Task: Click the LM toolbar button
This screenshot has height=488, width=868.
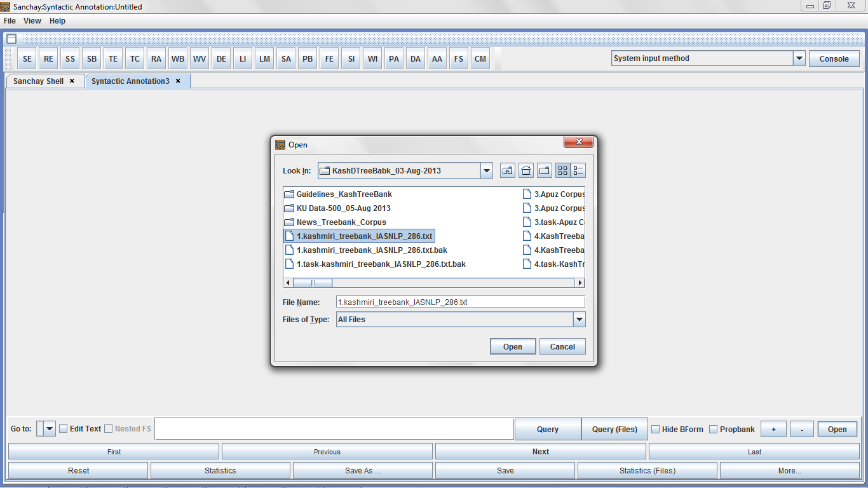Action: pos(264,59)
